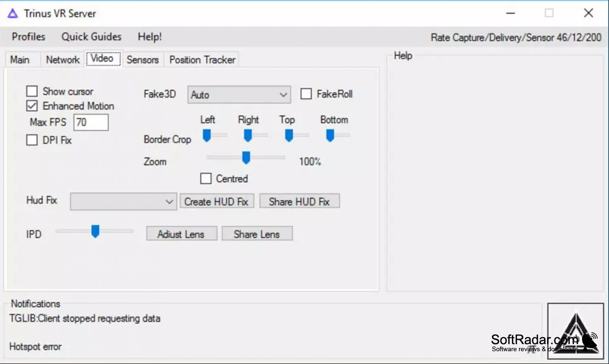Tick the DPI Fix checkbox
The height and width of the screenshot is (364, 609).
(x=32, y=140)
